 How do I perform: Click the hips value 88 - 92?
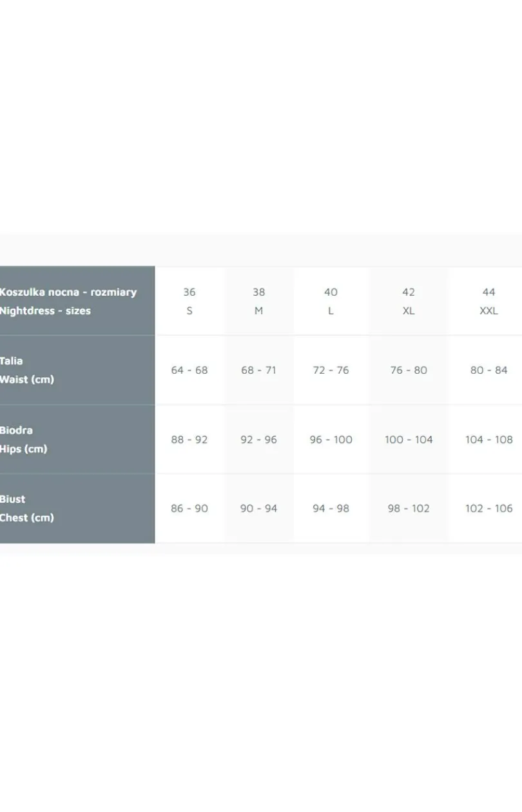point(189,440)
